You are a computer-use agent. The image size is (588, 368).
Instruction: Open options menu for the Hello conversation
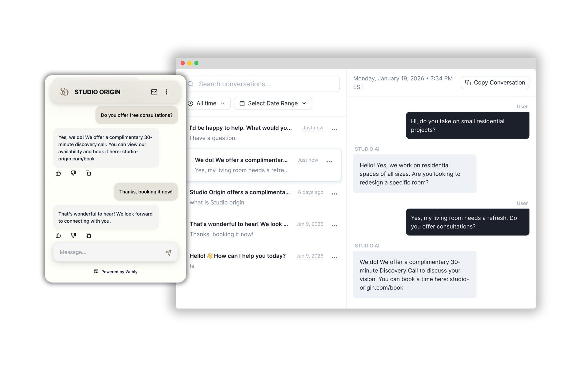tap(334, 258)
